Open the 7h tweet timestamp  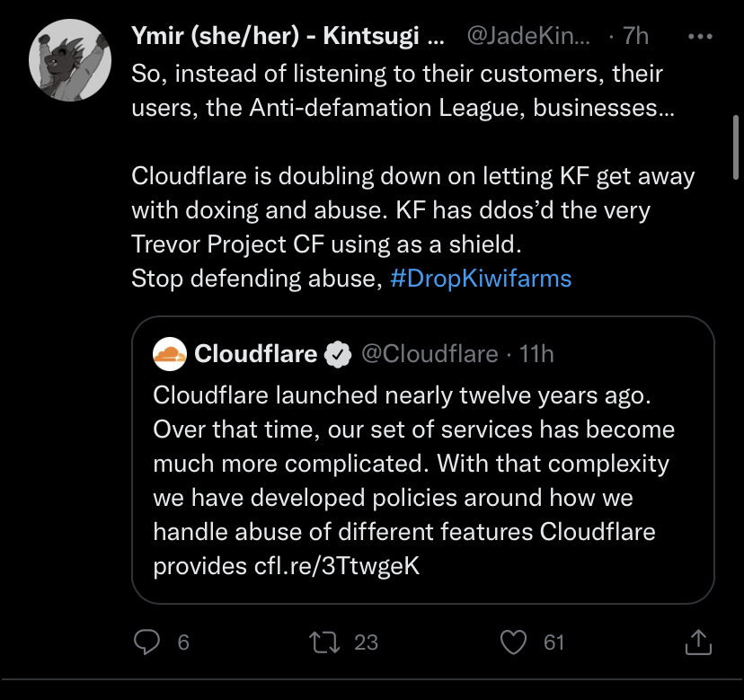636,36
